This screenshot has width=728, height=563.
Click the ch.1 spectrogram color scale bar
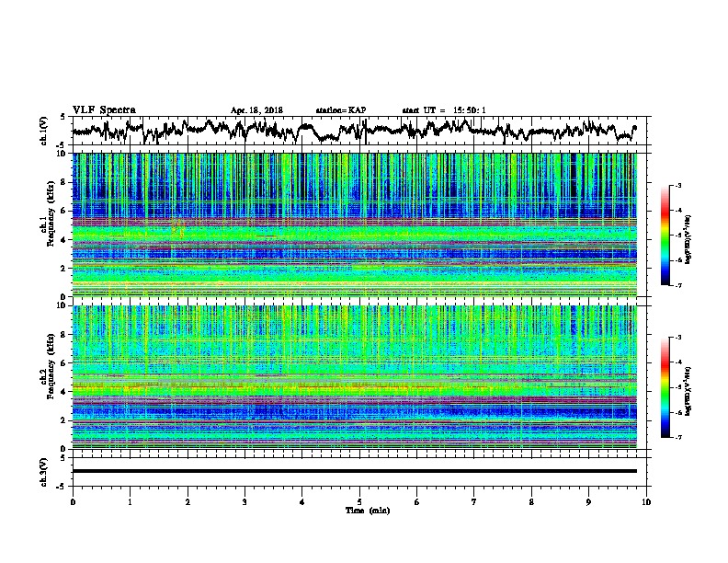(665, 236)
